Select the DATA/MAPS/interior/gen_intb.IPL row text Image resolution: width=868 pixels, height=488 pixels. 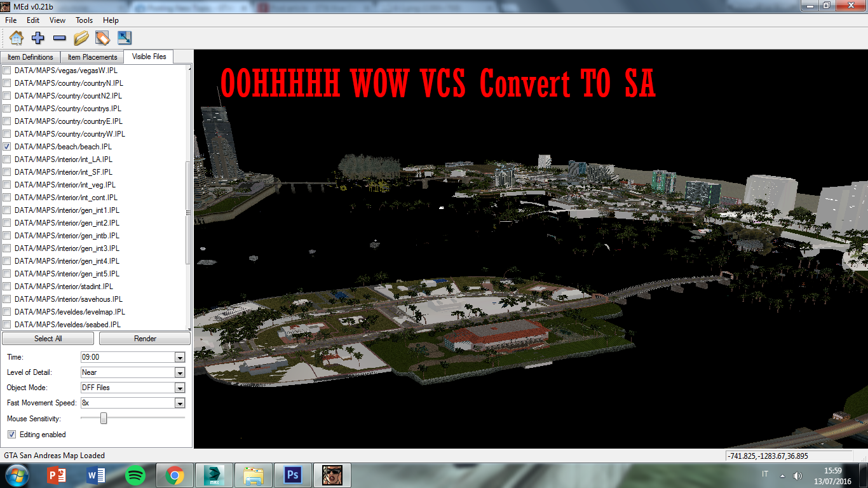point(67,236)
